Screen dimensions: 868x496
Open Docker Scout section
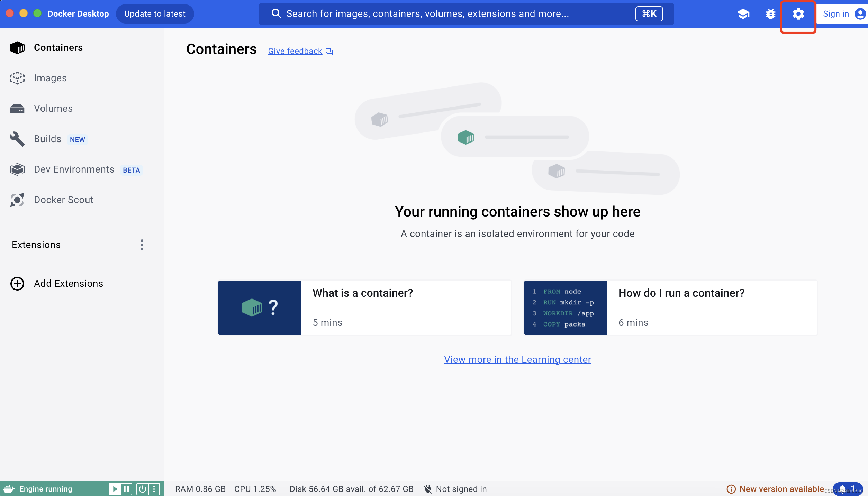pos(63,200)
